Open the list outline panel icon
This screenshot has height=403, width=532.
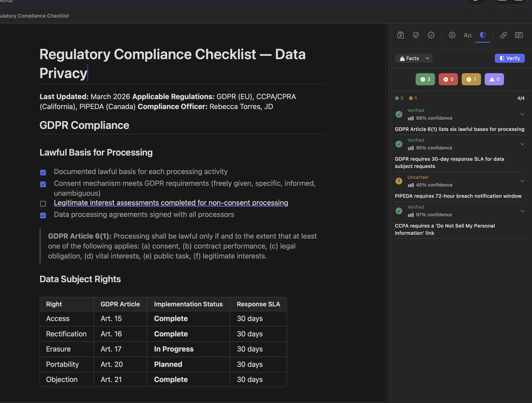[x=519, y=35]
